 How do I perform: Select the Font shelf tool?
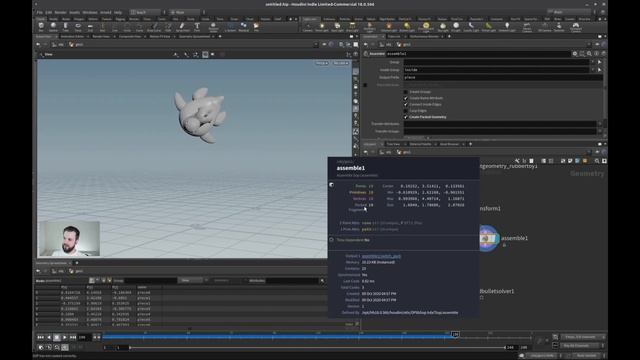[x=197, y=27]
